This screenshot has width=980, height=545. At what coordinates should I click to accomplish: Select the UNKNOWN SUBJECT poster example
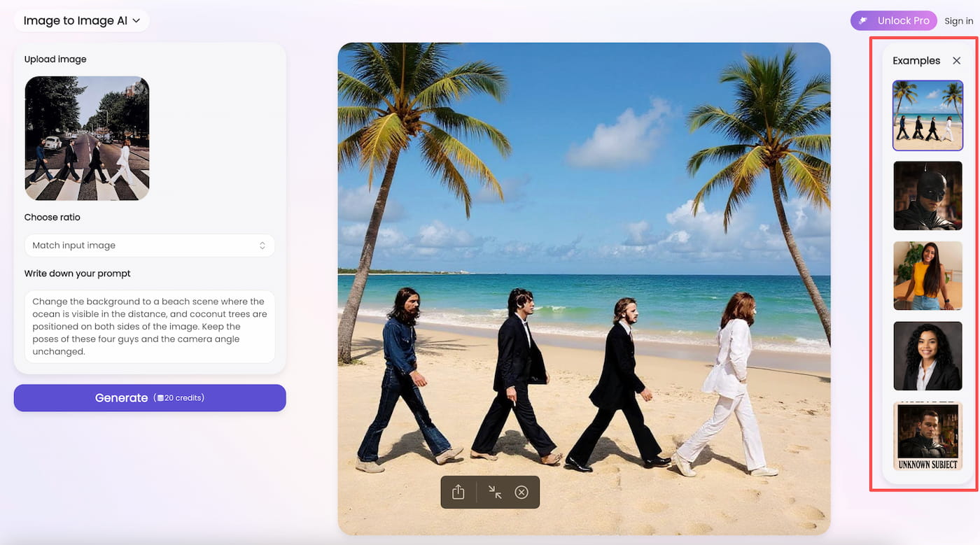click(x=927, y=436)
